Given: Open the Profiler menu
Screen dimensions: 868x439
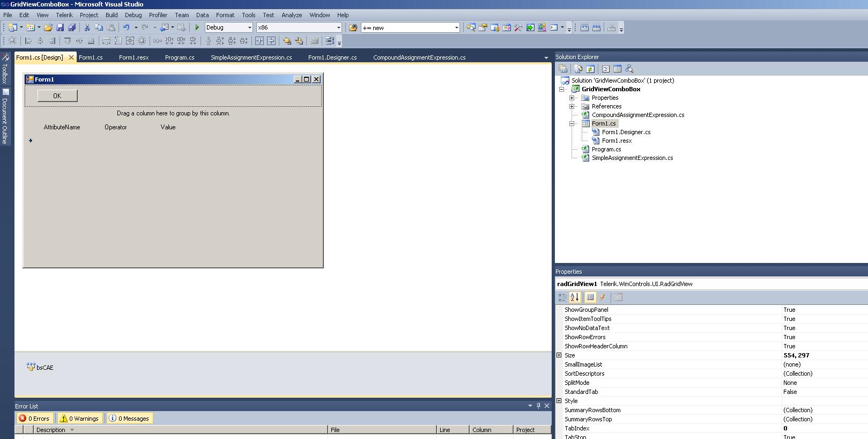Looking at the screenshot, I should pos(158,15).
